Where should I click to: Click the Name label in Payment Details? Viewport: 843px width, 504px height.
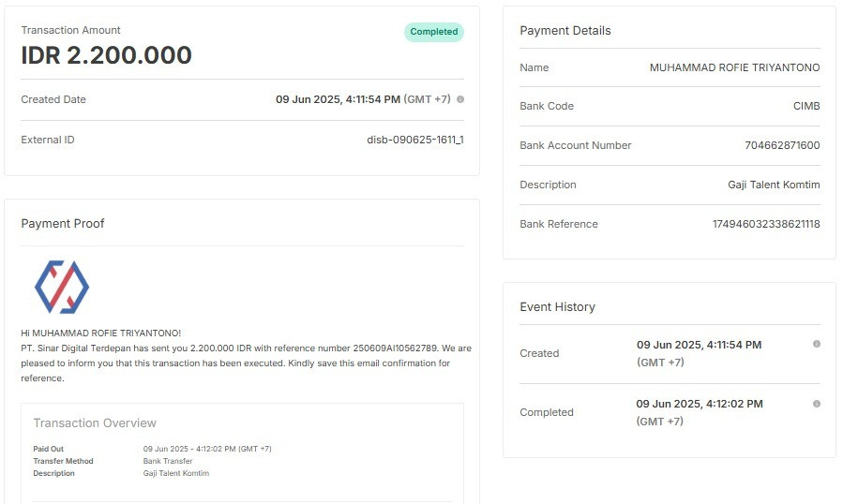[x=534, y=67]
